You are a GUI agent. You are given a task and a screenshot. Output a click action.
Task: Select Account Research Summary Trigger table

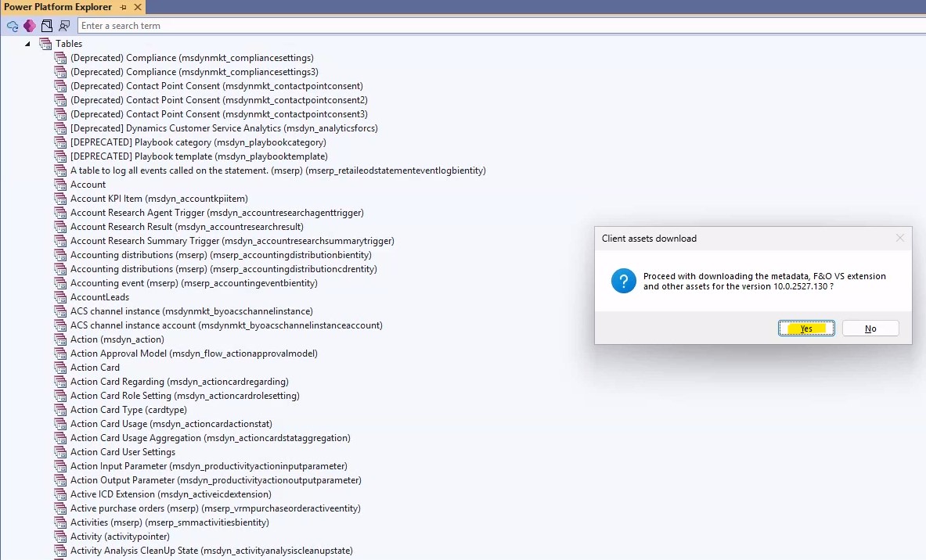[232, 241]
